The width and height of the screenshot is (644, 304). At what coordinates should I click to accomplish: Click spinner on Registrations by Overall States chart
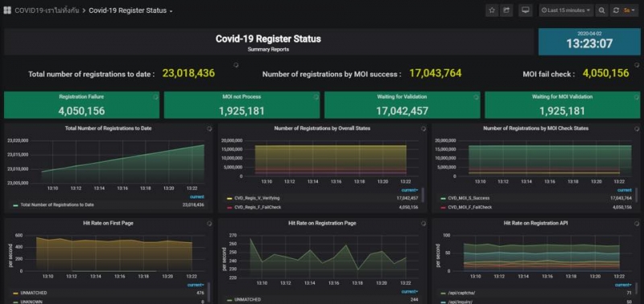click(x=423, y=129)
